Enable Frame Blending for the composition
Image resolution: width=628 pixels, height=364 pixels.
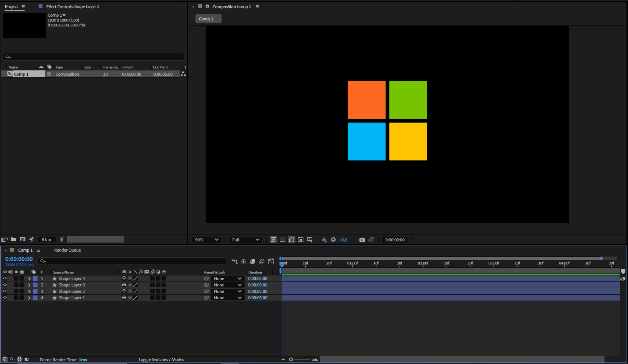253,261
